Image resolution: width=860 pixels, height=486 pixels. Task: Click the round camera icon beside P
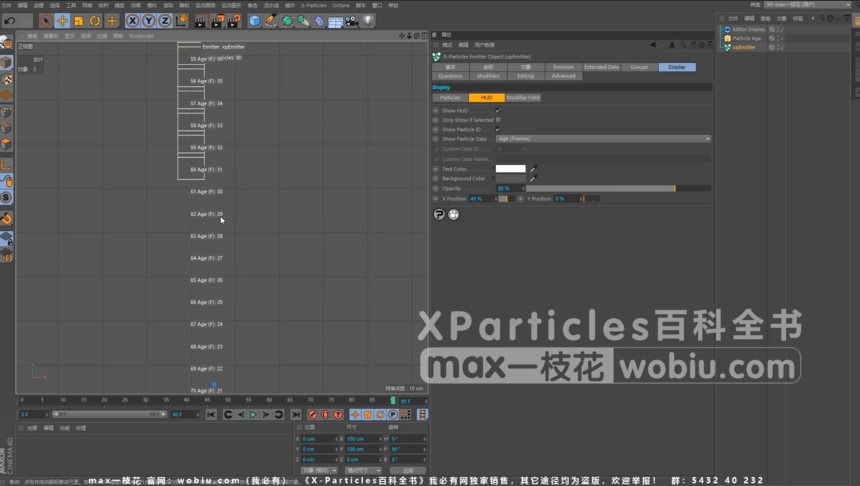pyautogui.click(x=454, y=214)
